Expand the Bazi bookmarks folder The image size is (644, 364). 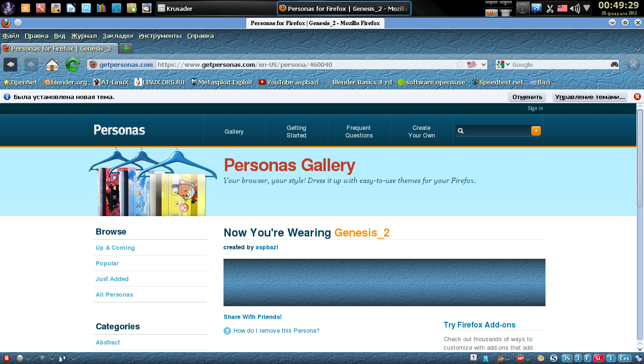coord(543,82)
